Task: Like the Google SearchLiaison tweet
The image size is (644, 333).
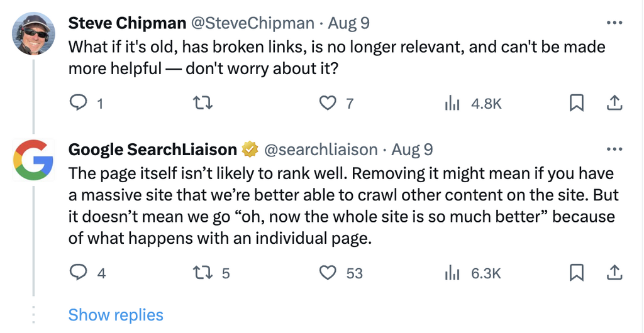Action: 328,272
